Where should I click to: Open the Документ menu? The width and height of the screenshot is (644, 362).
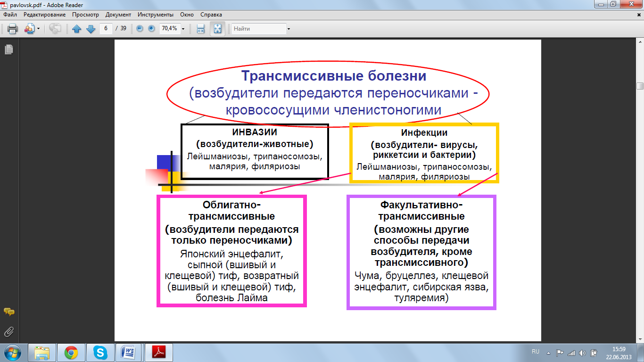(118, 15)
